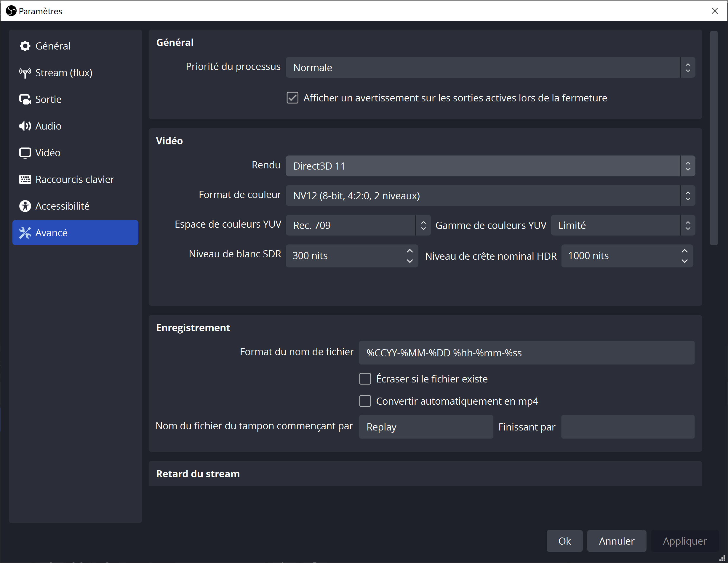This screenshot has height=563, width=728.
Task: Enable Convertir automatiquement en mp4
Action: 365,401
